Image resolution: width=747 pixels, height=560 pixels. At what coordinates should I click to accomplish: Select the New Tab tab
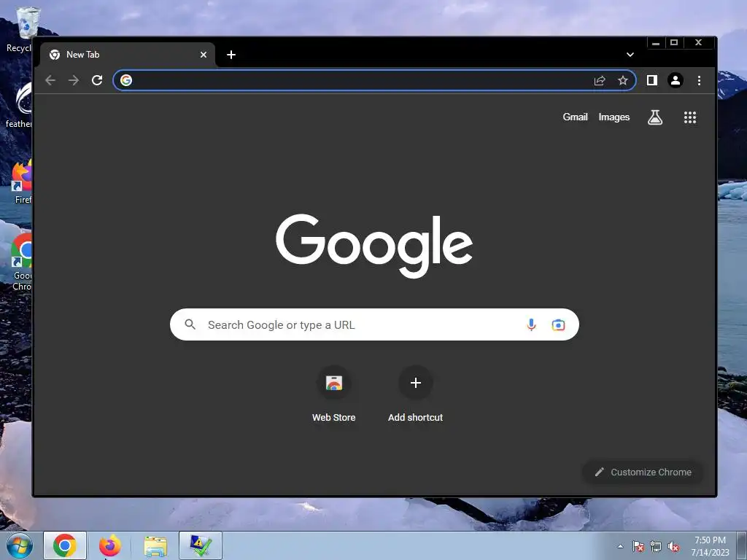(127, 55)
